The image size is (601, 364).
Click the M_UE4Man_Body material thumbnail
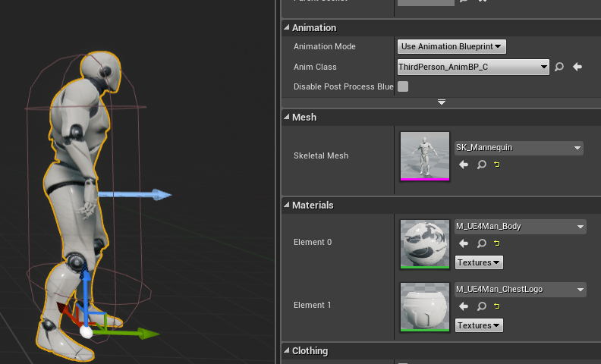tap(425, 244)
